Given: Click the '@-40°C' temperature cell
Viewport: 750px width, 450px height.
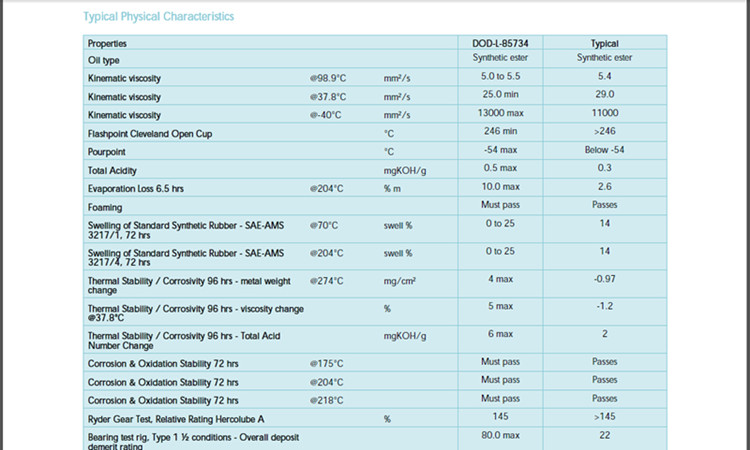Looking at the screenshot, I should click(325, 115).
